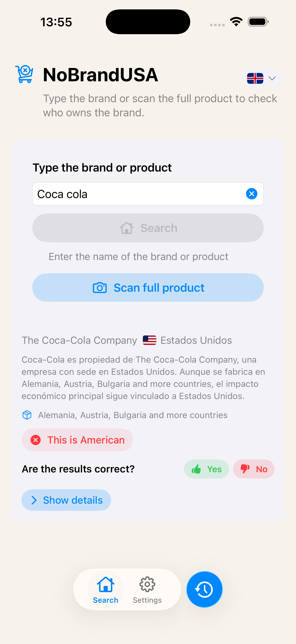Switch to the Search tab

[x=106, y=589]
